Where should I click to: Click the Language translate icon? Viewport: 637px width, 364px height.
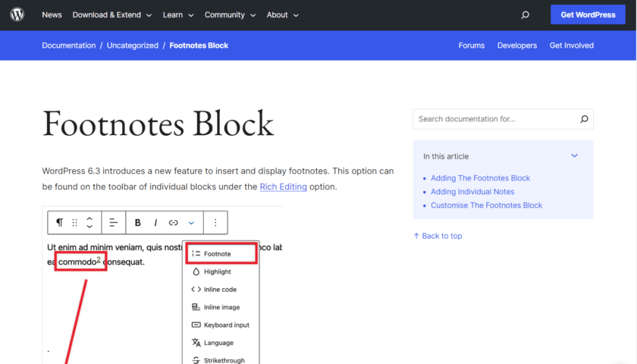196,343
